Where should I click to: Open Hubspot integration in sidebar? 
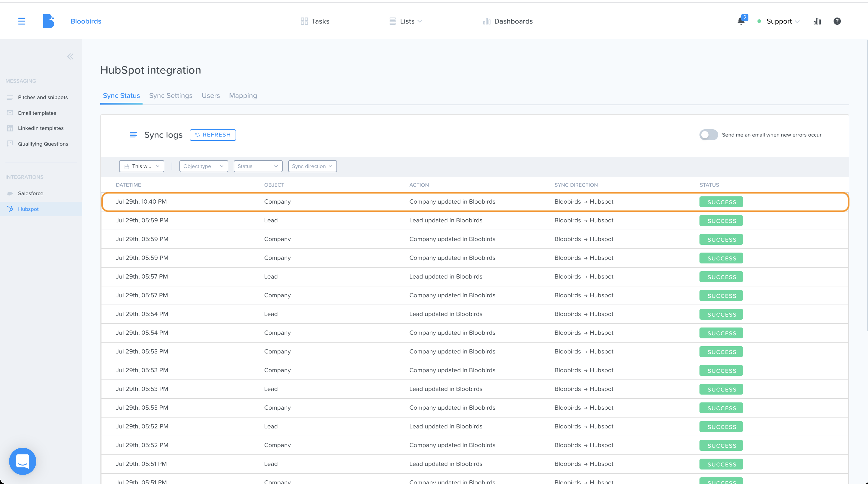pos(41,209)
